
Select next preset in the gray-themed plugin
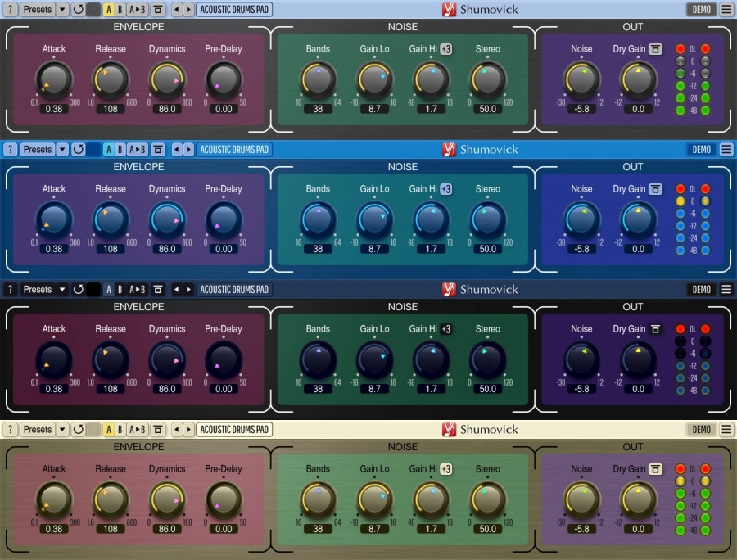[188, 9]
